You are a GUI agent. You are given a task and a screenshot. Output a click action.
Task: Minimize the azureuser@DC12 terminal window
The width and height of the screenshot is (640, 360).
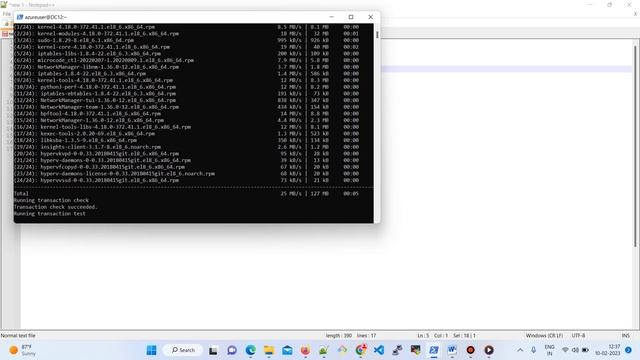coord(331,17)
